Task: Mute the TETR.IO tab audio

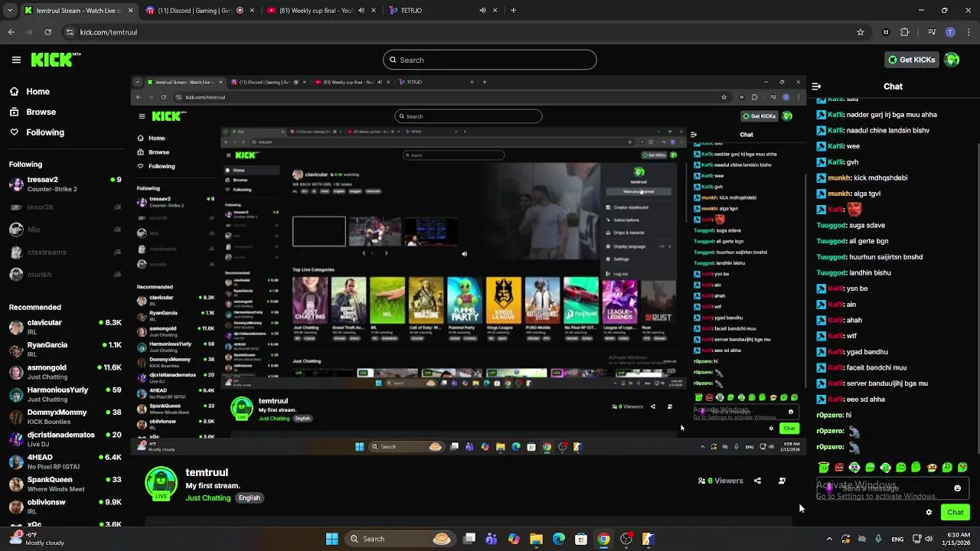Action: click(482, 11)
